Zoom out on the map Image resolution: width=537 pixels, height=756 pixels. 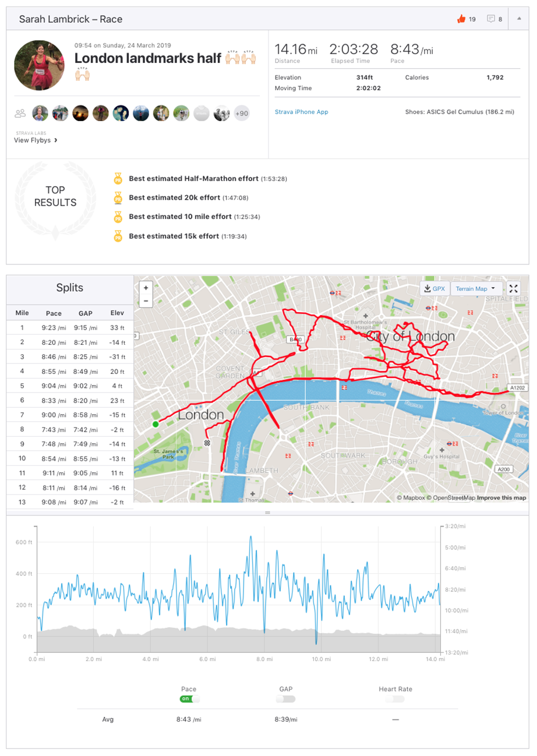point(146,301)
